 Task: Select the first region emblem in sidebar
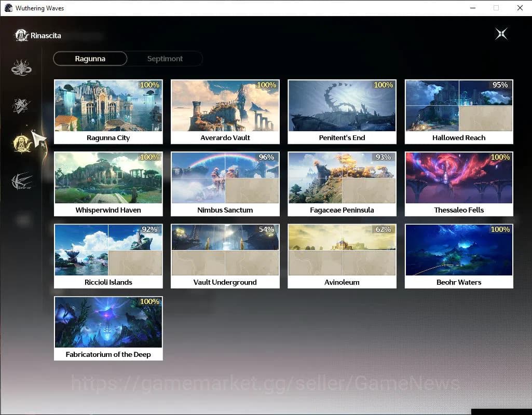(21, 67)
